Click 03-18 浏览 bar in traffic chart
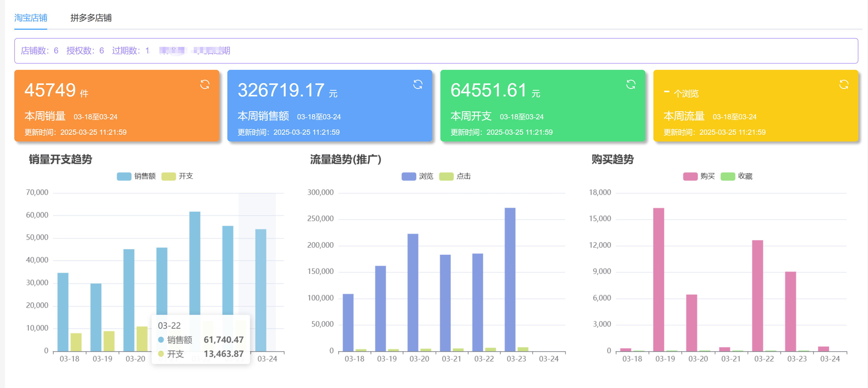 [348, 323]
